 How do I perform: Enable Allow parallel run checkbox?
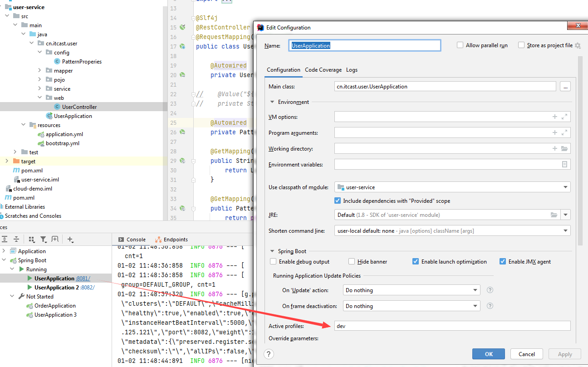460,45
